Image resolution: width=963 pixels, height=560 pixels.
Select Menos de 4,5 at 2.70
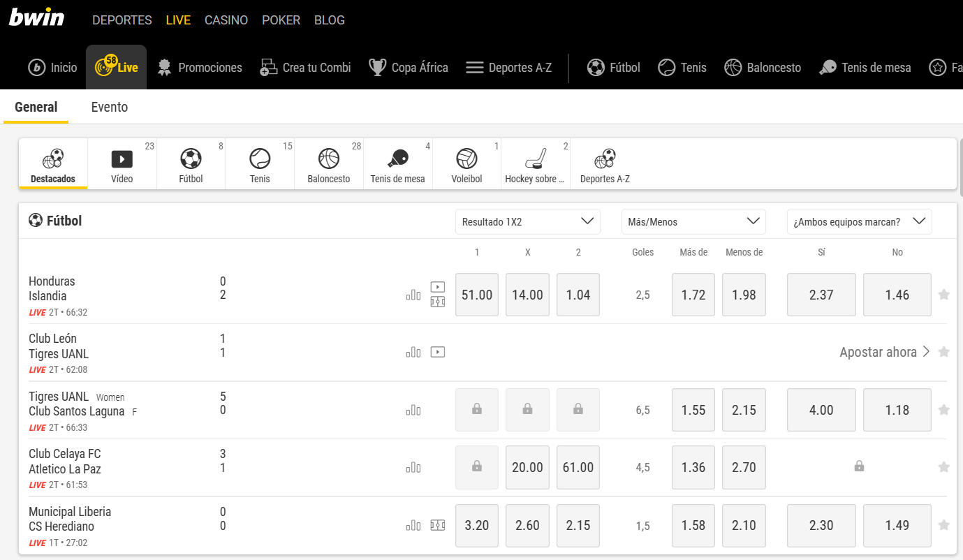coord(744,467)
